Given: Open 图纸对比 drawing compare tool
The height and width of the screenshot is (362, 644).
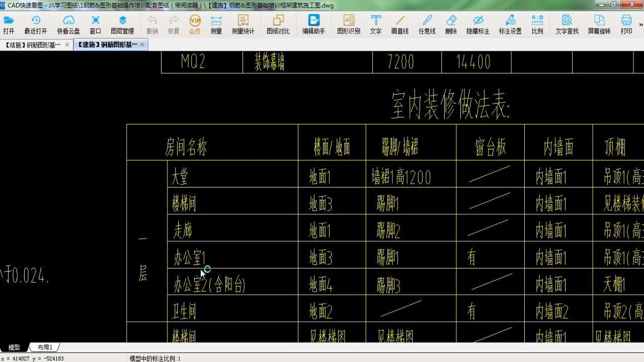Looking at the screenshot, I should tap(278, 24).
